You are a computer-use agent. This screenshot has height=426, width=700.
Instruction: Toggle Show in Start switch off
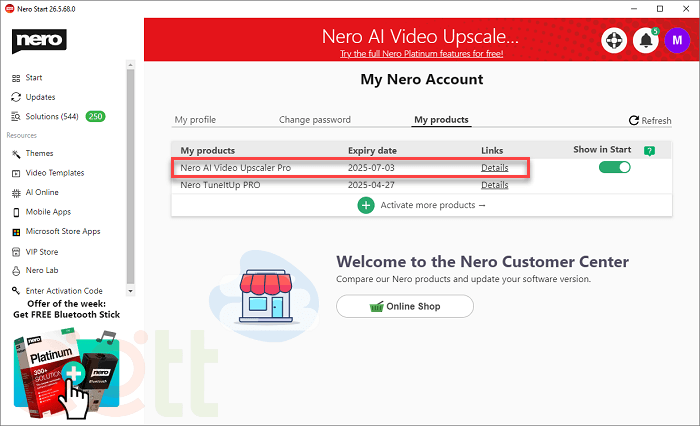614,167
